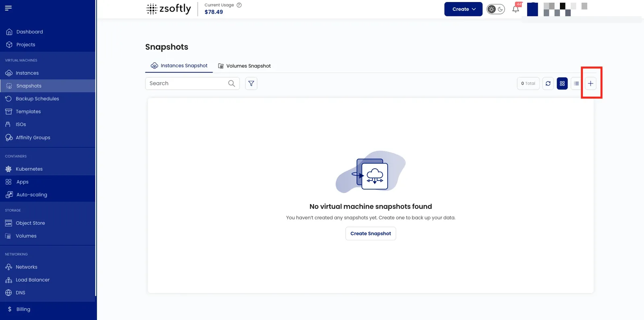Viewport: 644px width, 320px height.
Task: Click the Load Balancer icon
Action: (8, 280)
